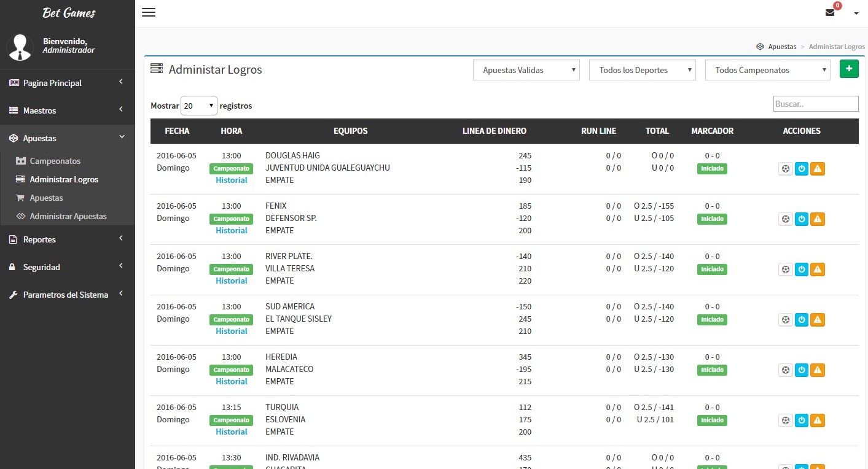Viewport: 868px width, 469px height.
Task: Toggle blue power button for Turquia match
Action: click(801, 421)
